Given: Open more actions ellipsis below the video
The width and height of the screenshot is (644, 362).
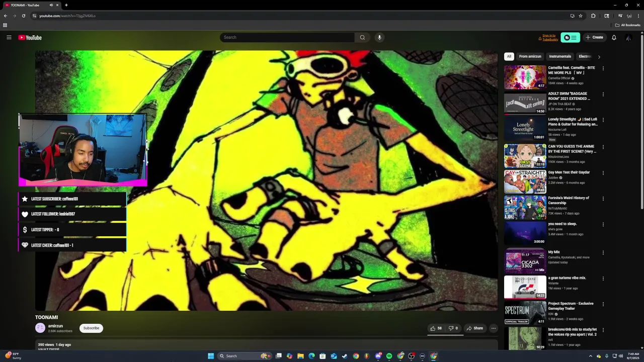Looking at the screenshot, I should 494,328.
